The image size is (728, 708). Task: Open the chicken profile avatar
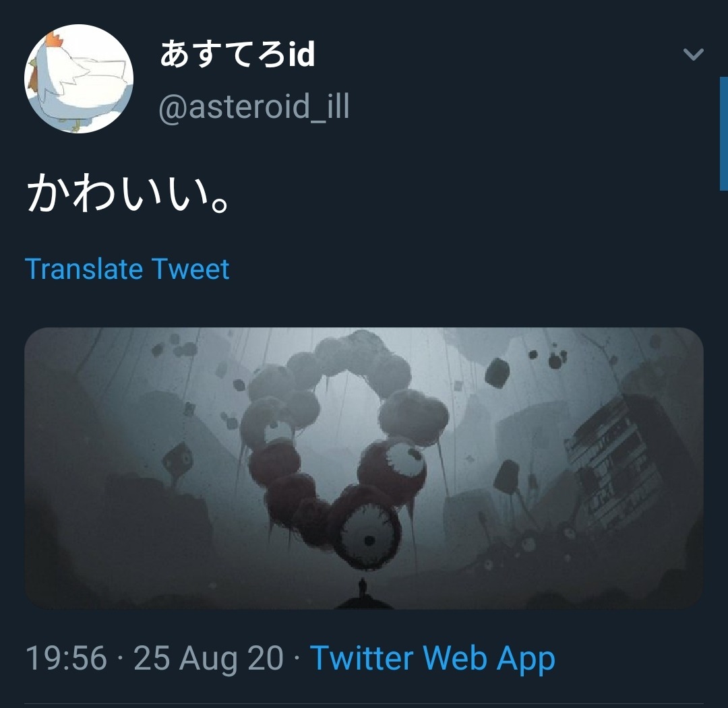tap(79, 79)
